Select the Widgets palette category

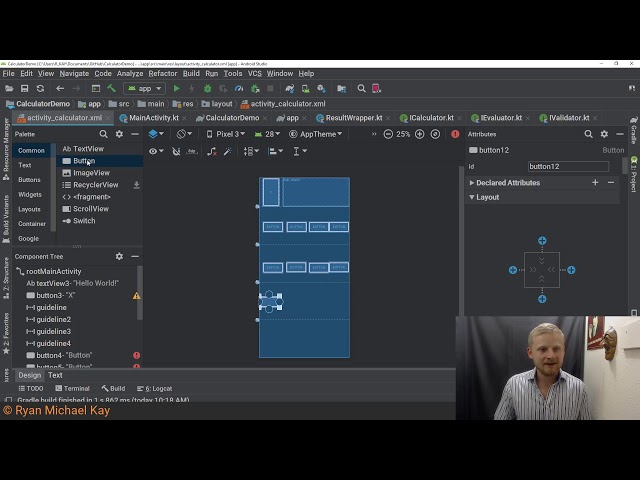point(30,194)
